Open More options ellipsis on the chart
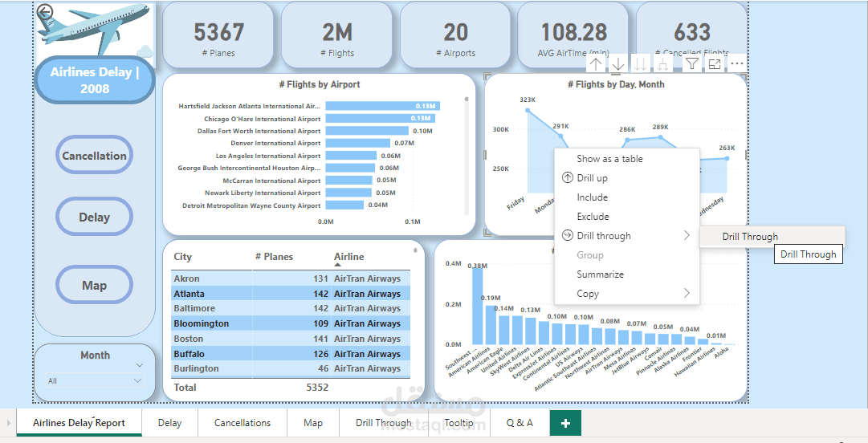The width and height of the screenshot is (868, 443). (736, 64)
